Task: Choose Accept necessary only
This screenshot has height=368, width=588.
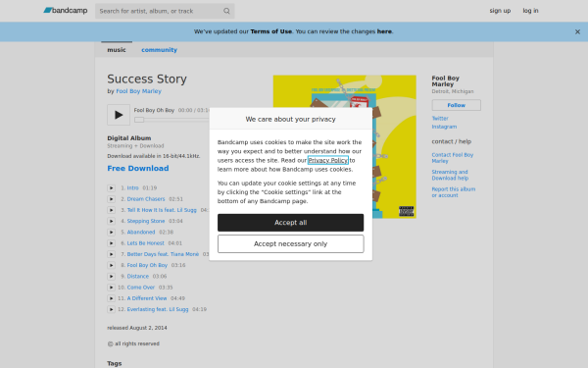Action: (x=291, y=243)
